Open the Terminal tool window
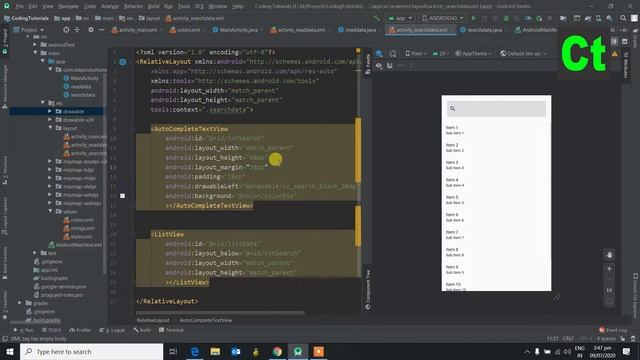 click(x=171, y=330)
